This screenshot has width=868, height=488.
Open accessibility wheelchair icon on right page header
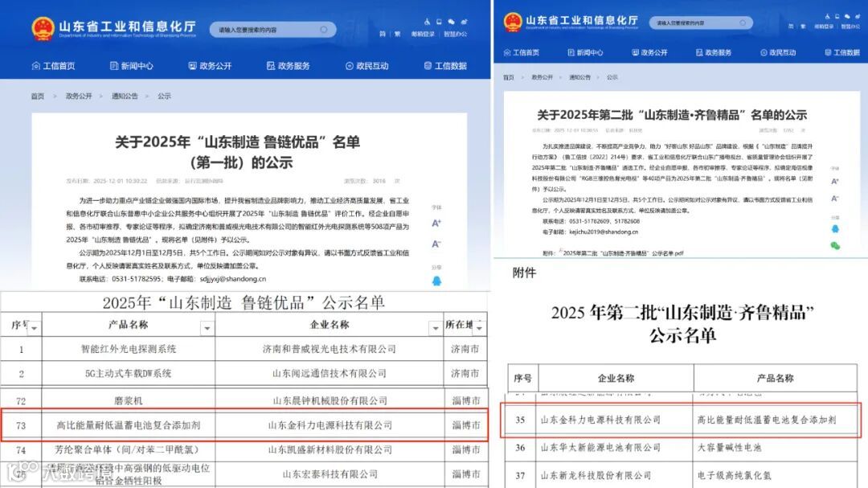[x=827, y=17]
